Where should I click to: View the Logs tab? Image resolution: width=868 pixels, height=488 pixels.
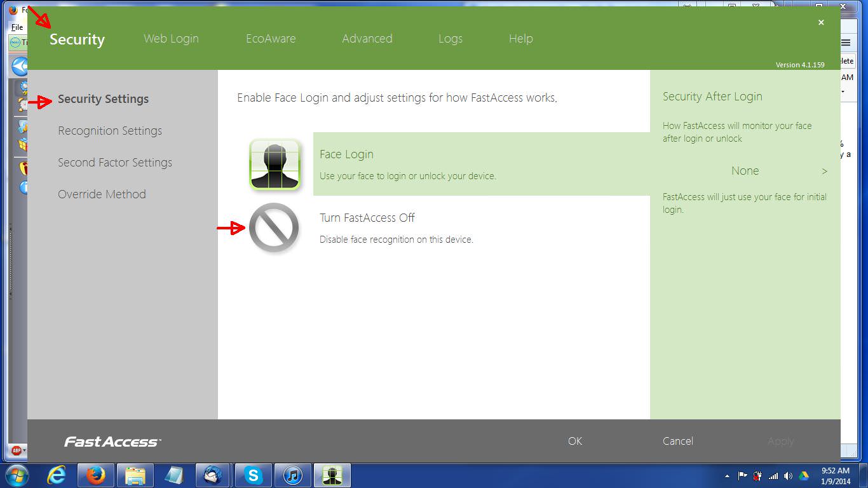(x=451, y=39)
